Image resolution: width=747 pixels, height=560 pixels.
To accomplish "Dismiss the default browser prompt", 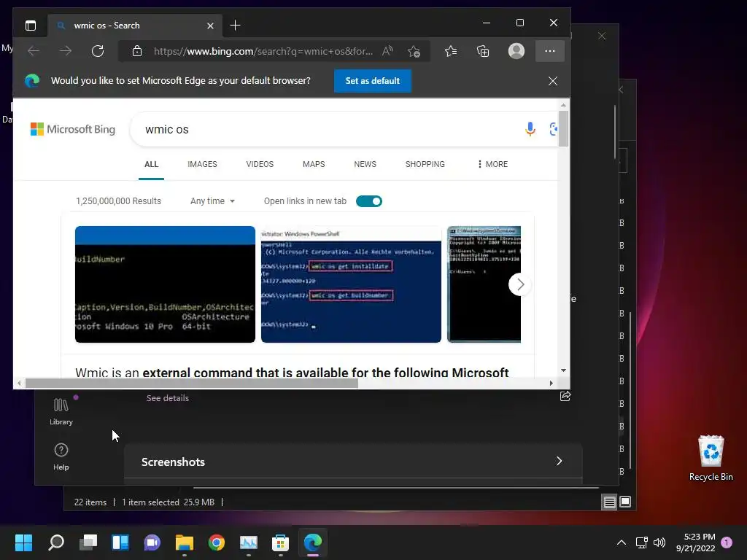I will (x=553, y=81).
